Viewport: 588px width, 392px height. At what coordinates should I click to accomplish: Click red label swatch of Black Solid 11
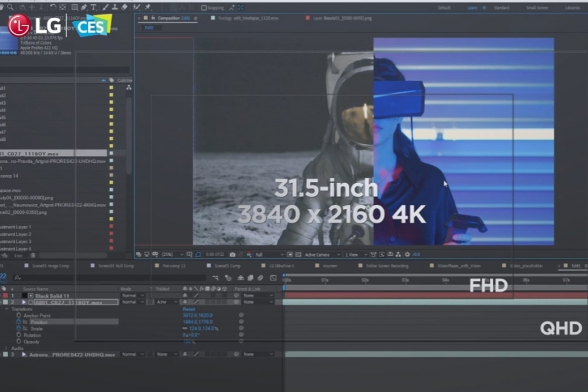click(5, 296)
